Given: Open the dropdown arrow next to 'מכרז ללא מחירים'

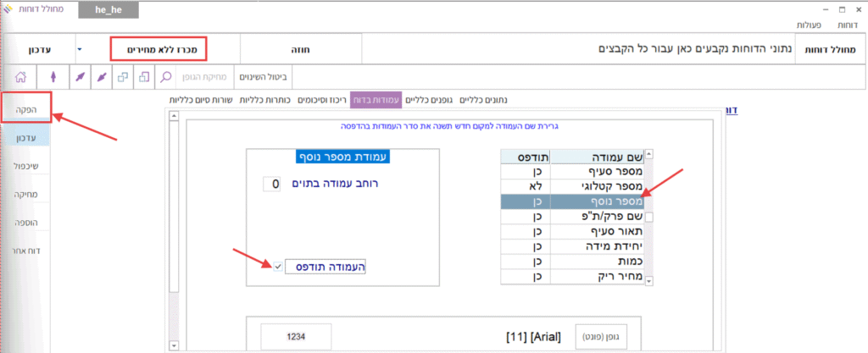Looking at the screenshot, I should pyautogui.click(x=80, y=49).
